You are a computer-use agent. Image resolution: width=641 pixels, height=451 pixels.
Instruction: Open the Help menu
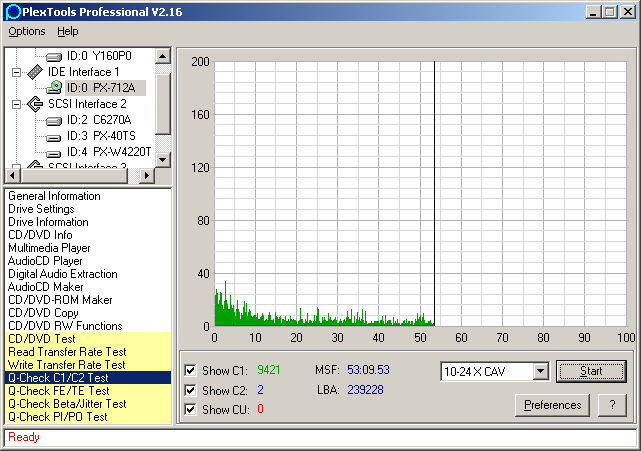coord(67,31)
